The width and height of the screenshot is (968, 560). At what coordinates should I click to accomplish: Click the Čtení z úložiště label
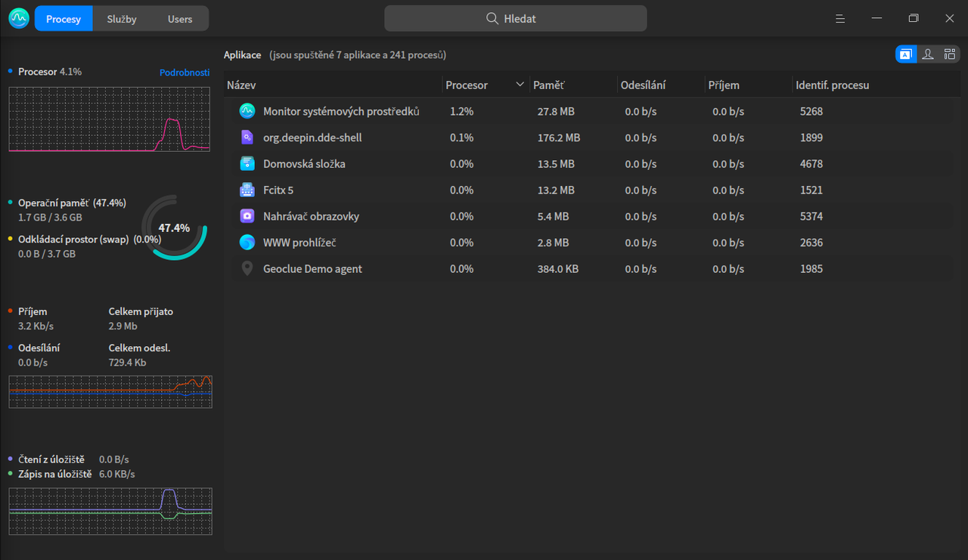(x=51, y=459)
